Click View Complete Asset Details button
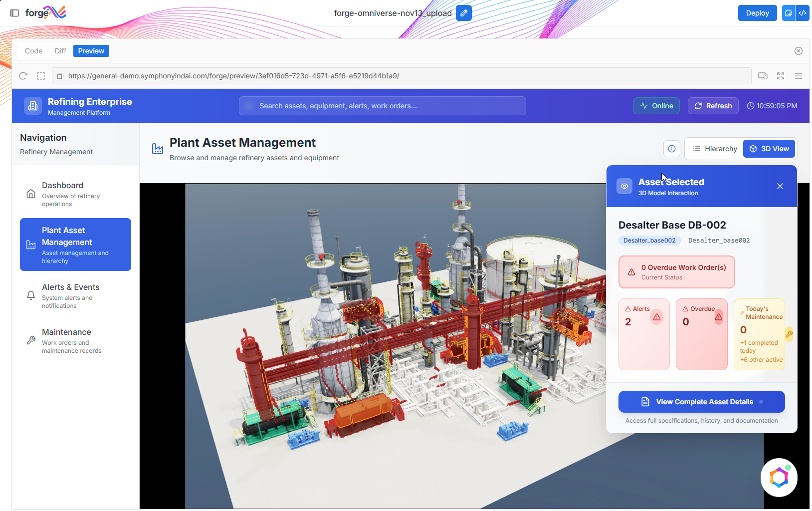The width and height of the screenshot is (812, 511). pyautogui.click(x=701, y=402)
